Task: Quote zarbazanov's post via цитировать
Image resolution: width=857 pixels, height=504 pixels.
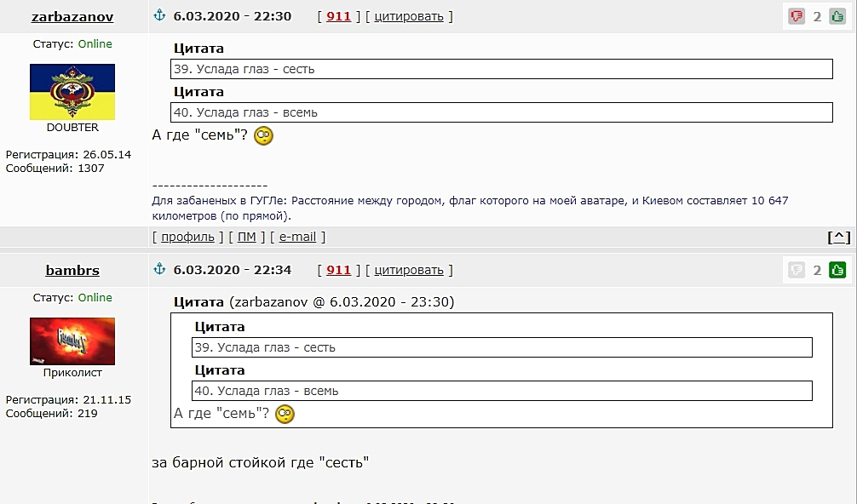Action: pos(409,16)
